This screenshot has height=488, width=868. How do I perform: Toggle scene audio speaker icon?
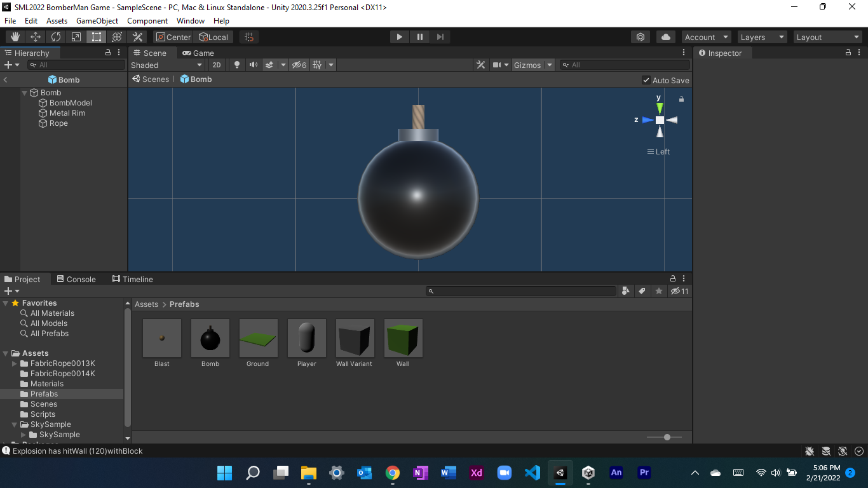click(254, 65)
